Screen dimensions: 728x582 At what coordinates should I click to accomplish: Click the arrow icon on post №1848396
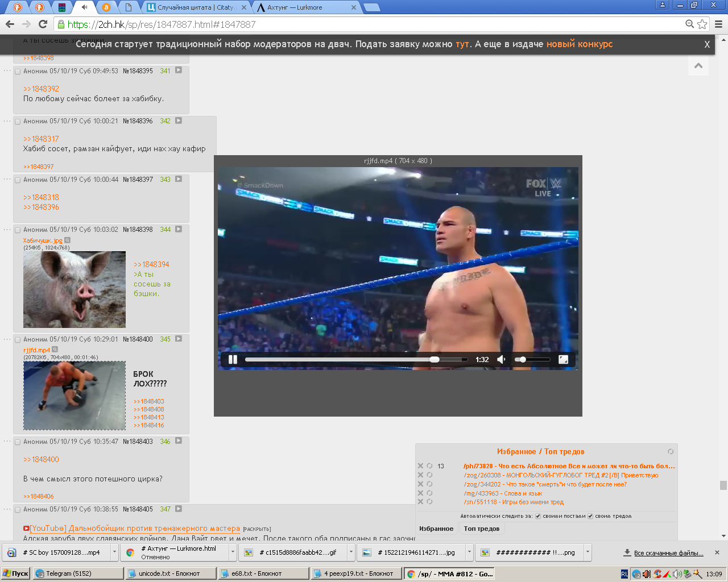(x=179, y=120)
